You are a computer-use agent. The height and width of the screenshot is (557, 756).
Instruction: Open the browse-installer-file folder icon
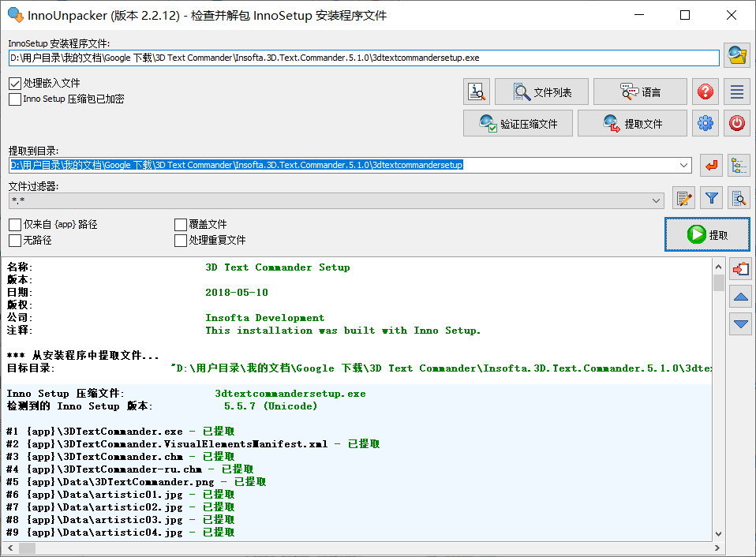point(737,55)
